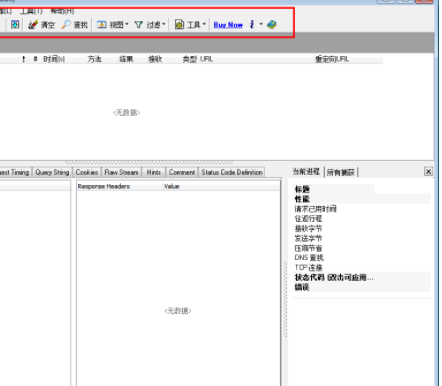Click the Response Headers column header
Viewport: 442px width, 386px height.
119,186
